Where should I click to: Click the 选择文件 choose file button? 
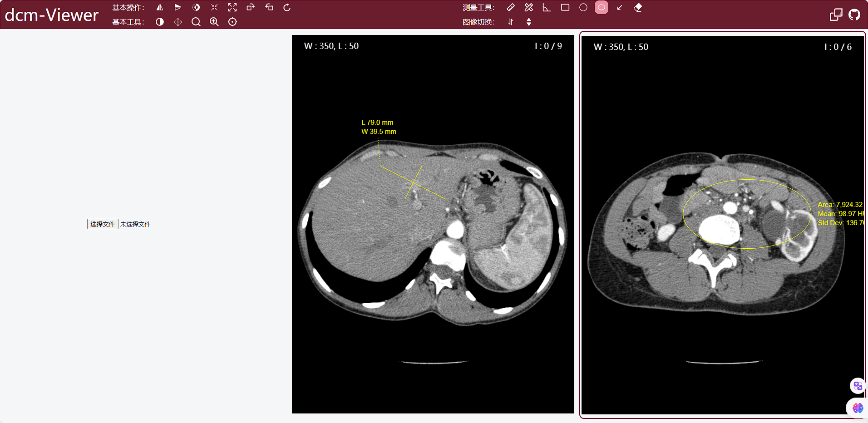[103, 224]
